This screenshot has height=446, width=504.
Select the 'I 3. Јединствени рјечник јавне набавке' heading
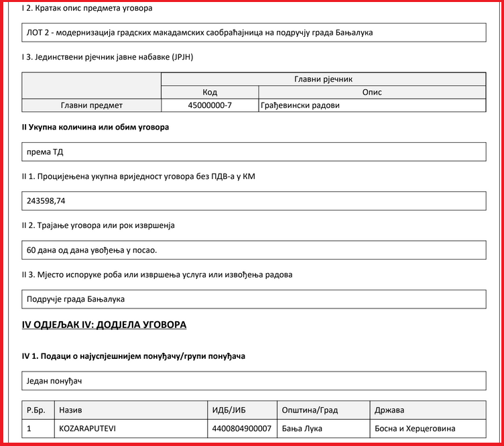click(107, 57)
